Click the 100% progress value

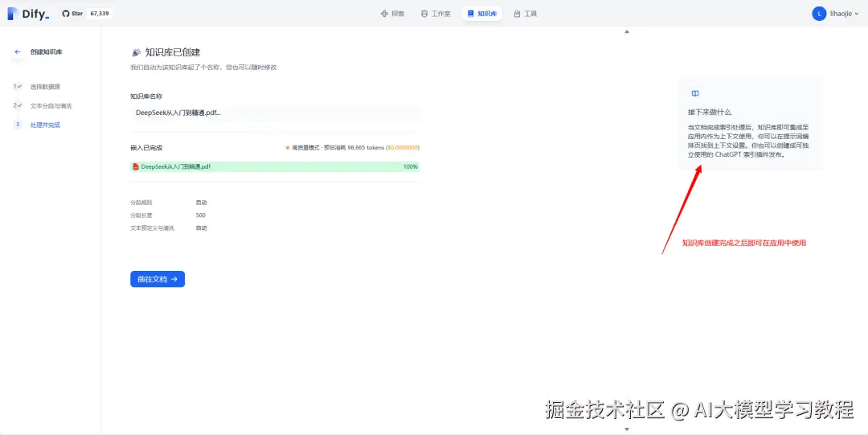click(x=410, y=166)
